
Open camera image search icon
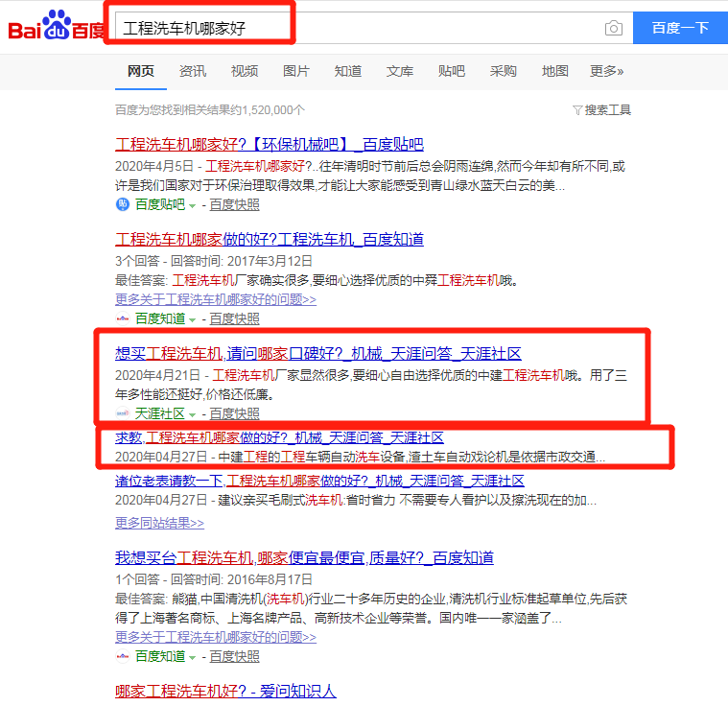click(613, 29)
